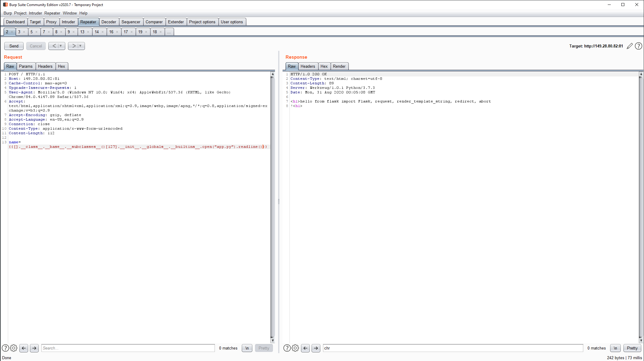Click the edit target pencil icon

(629, 46)
